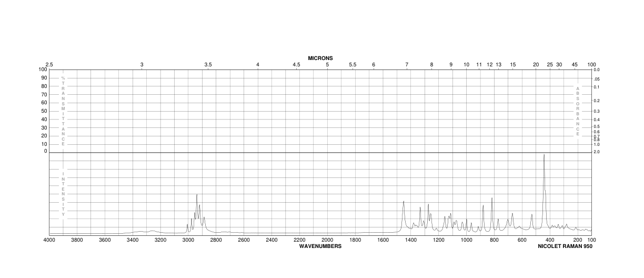
Task: Click the 2.0 absorbance tick label
Action: (597, 152)
